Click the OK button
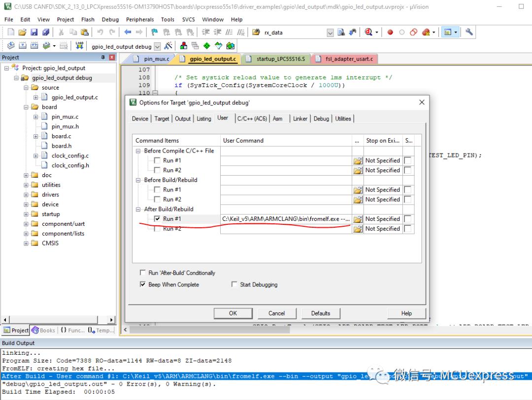532x400 pixels. 233,313
